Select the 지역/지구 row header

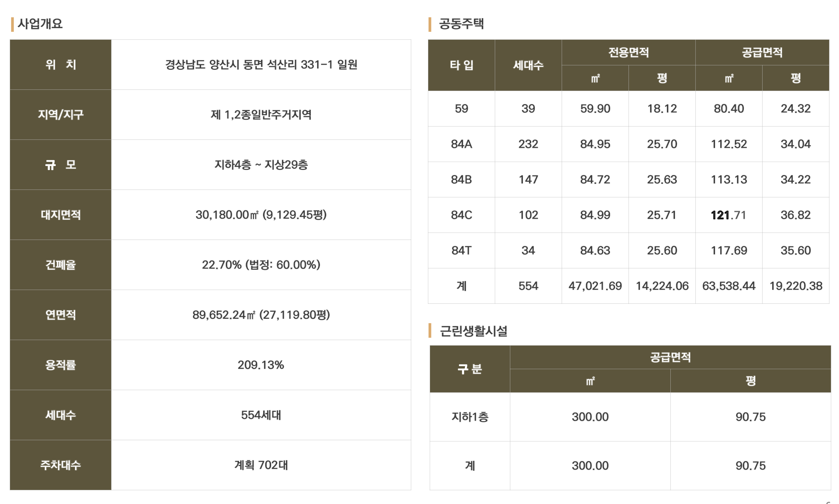tap(60, 115)
